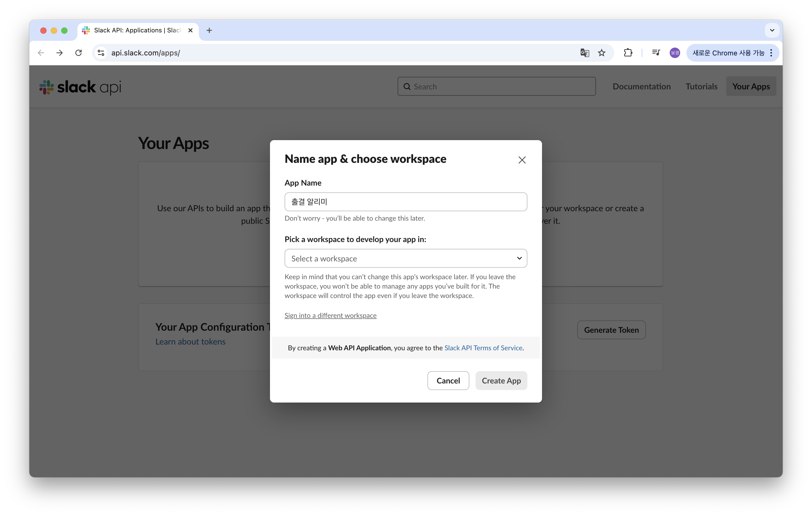Open Sign into a different workspace link

tap(330, 316)
